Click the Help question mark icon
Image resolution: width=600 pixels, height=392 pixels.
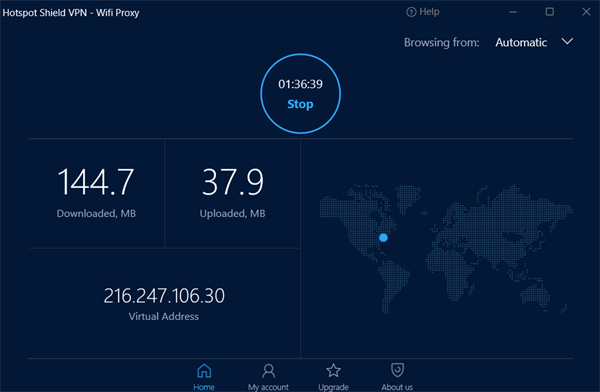(x=411, y=12)
